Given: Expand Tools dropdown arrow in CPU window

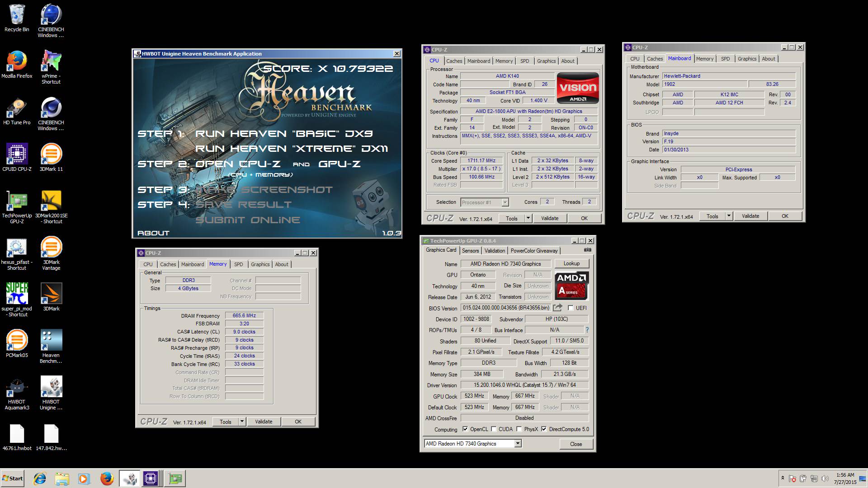Looking at the screenshot, I should click(528, 218).
